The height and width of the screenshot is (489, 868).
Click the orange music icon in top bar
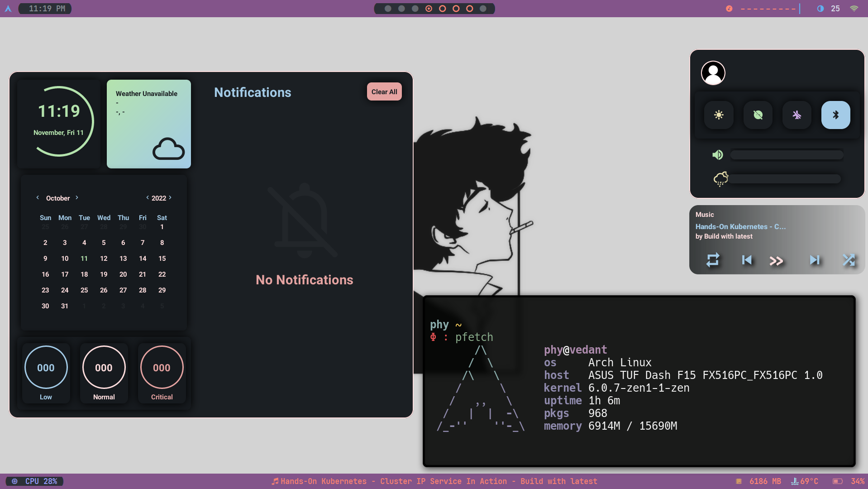coord(729,9)
